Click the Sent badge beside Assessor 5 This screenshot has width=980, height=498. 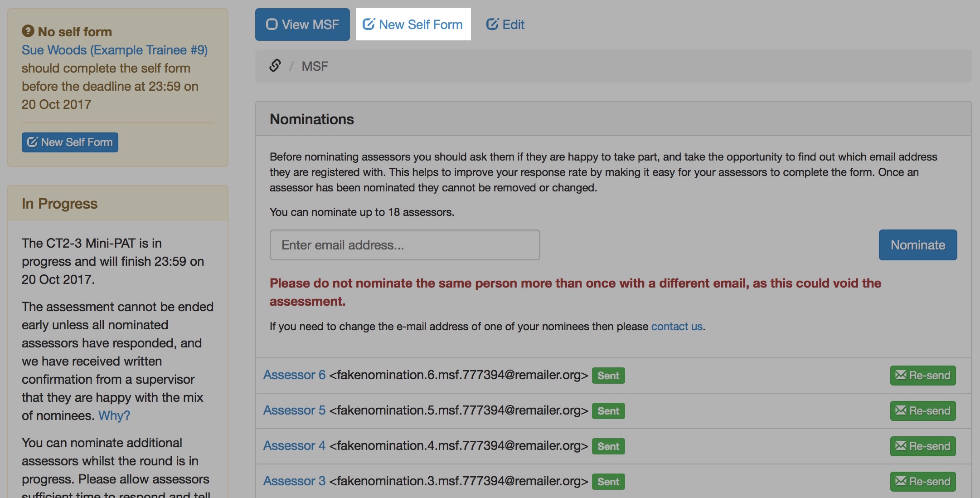608,411
